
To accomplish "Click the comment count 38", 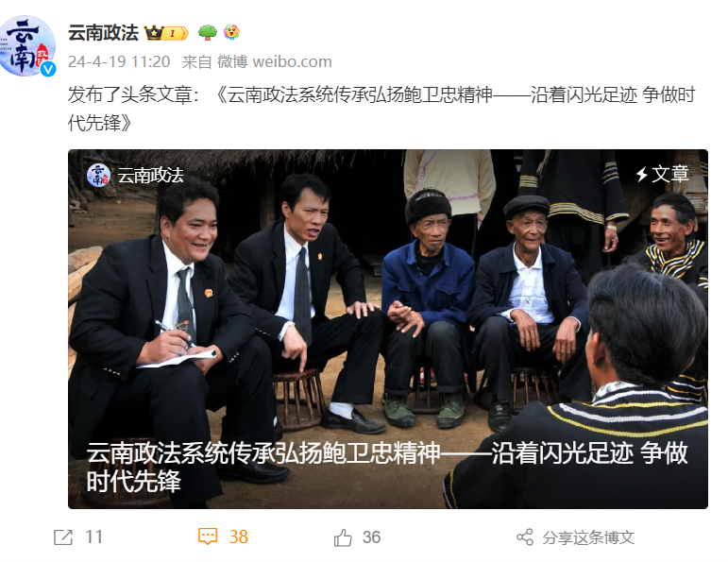I will pos(239,536).
